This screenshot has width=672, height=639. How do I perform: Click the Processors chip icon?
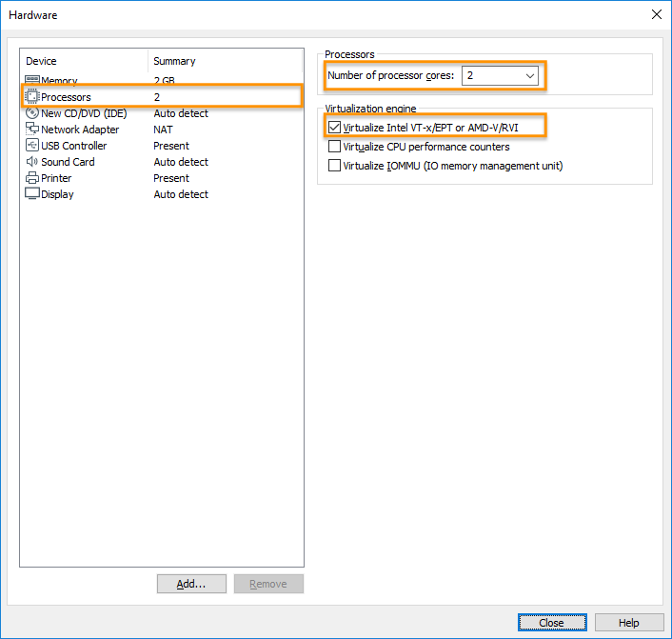(31, 96)
